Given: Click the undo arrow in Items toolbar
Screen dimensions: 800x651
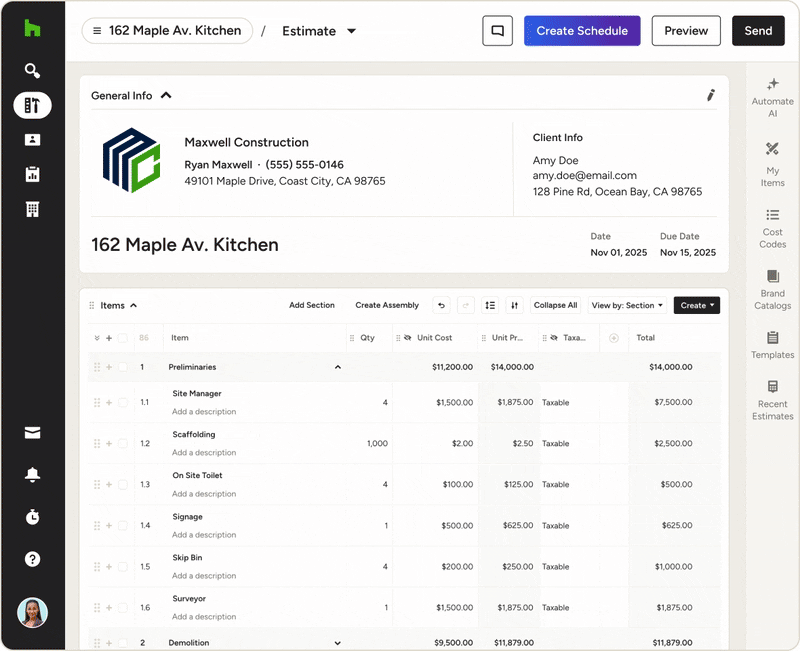Looking at the screenshot, I should (441, 305).
